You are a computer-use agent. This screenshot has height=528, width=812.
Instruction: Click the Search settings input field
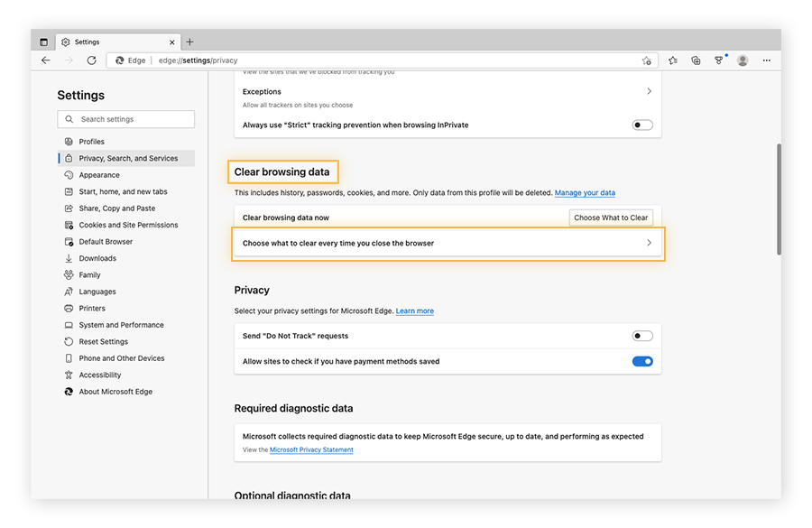click(126, 119)
